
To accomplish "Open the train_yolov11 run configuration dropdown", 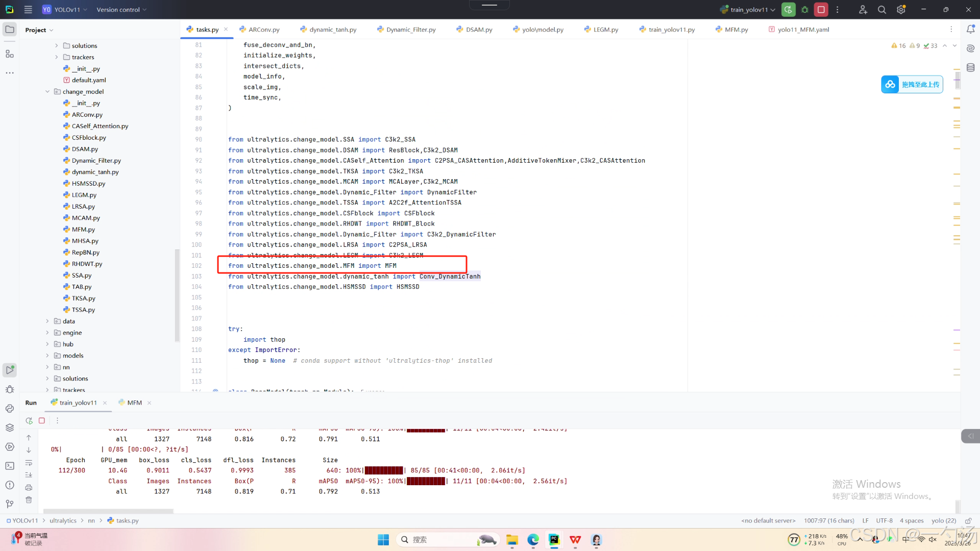I will click(749, 10).
